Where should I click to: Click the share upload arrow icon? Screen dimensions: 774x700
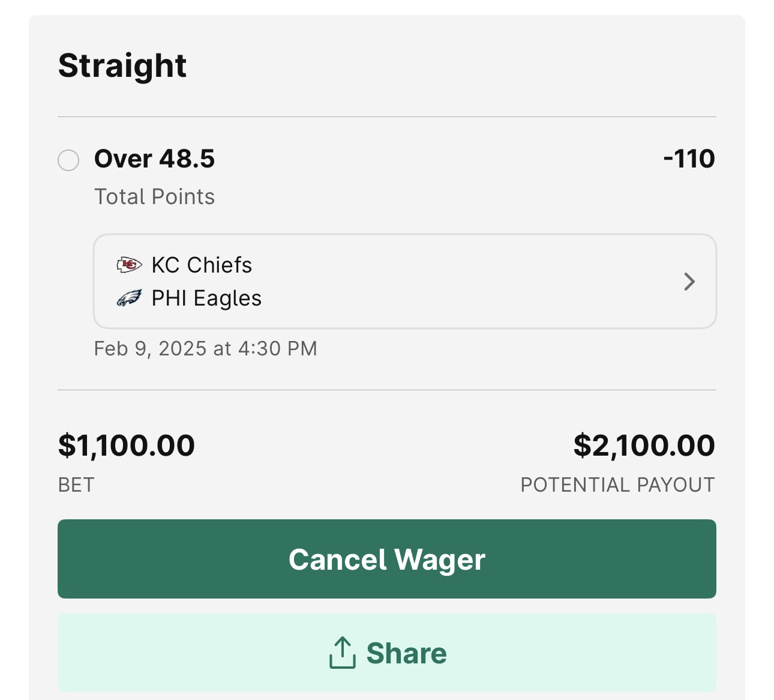click(x=342, y=653)
